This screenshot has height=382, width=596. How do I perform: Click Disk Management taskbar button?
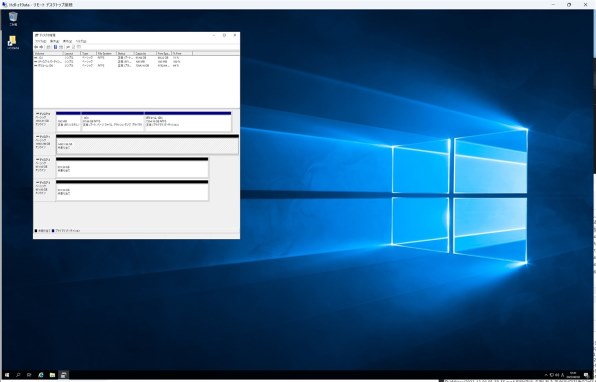pyautogui.click(x=63, y=375)
